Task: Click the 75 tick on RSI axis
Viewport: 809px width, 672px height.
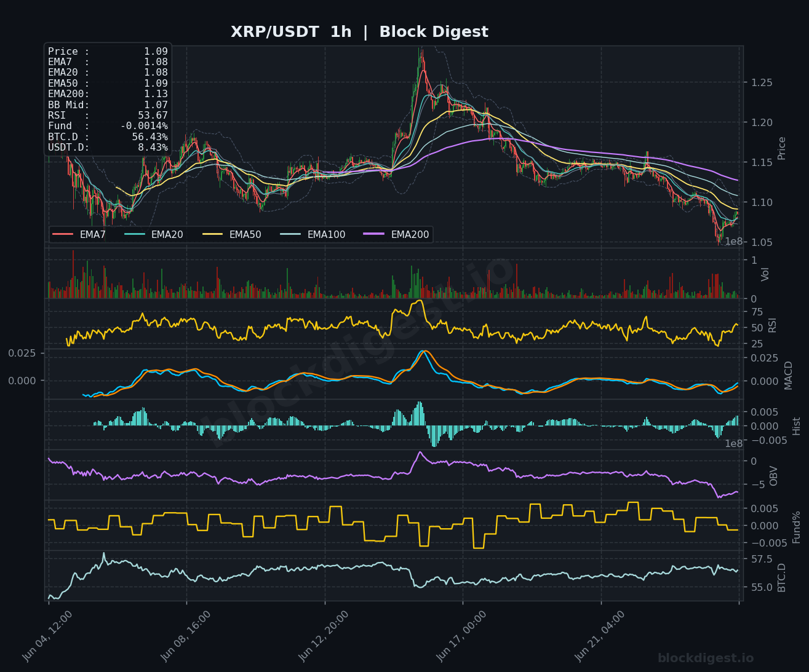Action: [757, 312]
